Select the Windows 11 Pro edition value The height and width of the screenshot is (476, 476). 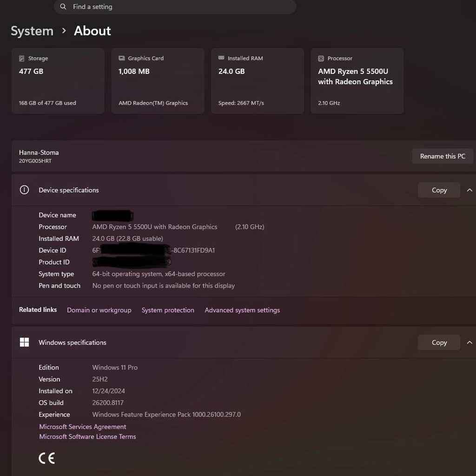(x=115, y=367)
